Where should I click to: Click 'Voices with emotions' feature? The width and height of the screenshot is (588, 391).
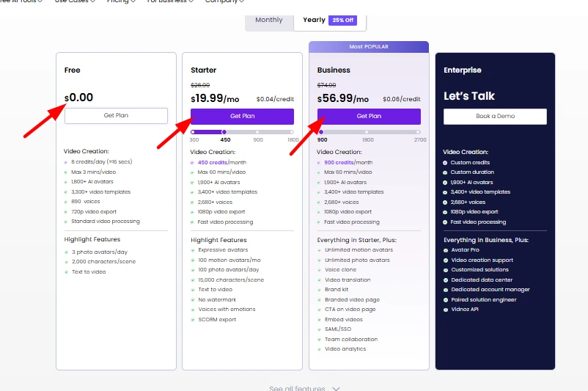coord(227,309)
